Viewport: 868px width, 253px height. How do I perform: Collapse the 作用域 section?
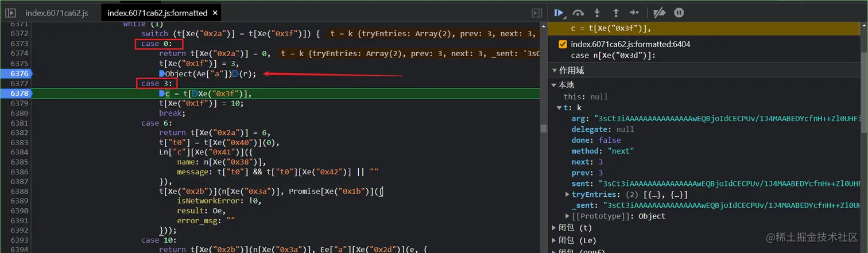tap(555, 71)
